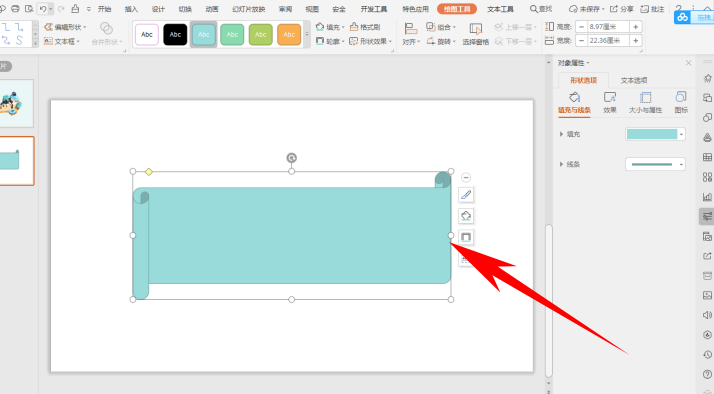
Task: Open the 未保存 cloud save dropdown
Action: point(587,9)
